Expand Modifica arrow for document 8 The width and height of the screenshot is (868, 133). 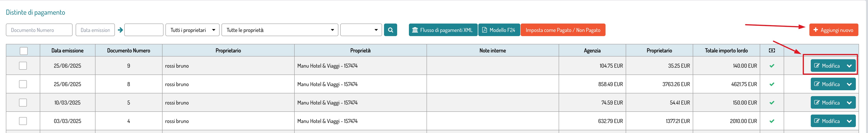849,84
